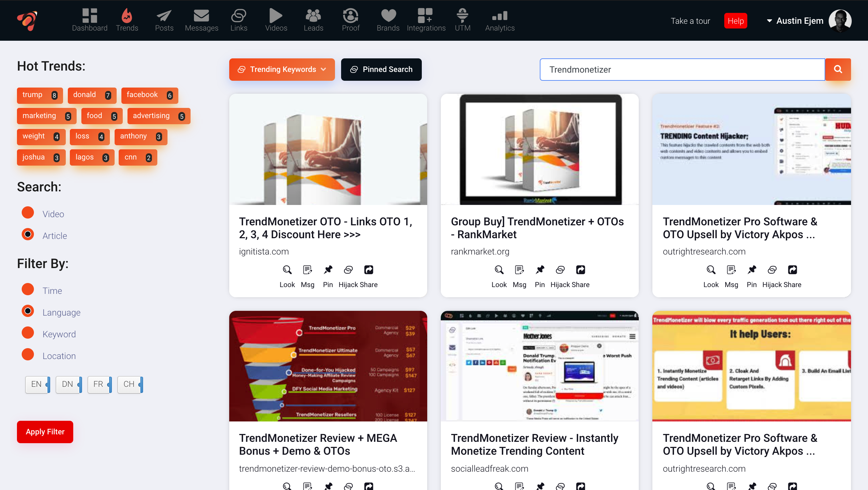868x490 pixels.
Task: Open the Pinned Search button
Action: 381,70
